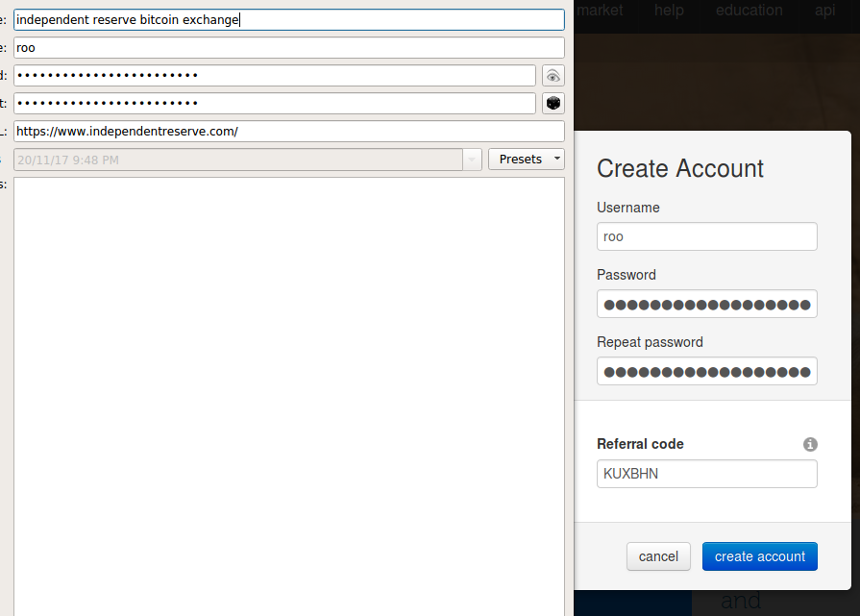Screen dimensions: 860x616
Task: Expand the expiry date combo box arrow
Action: coord(472,160)
